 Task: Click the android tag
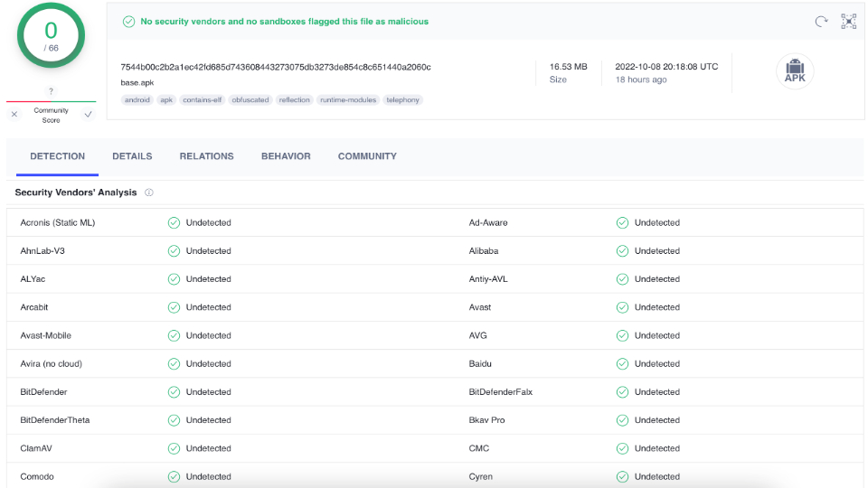[x=137, y=100]
